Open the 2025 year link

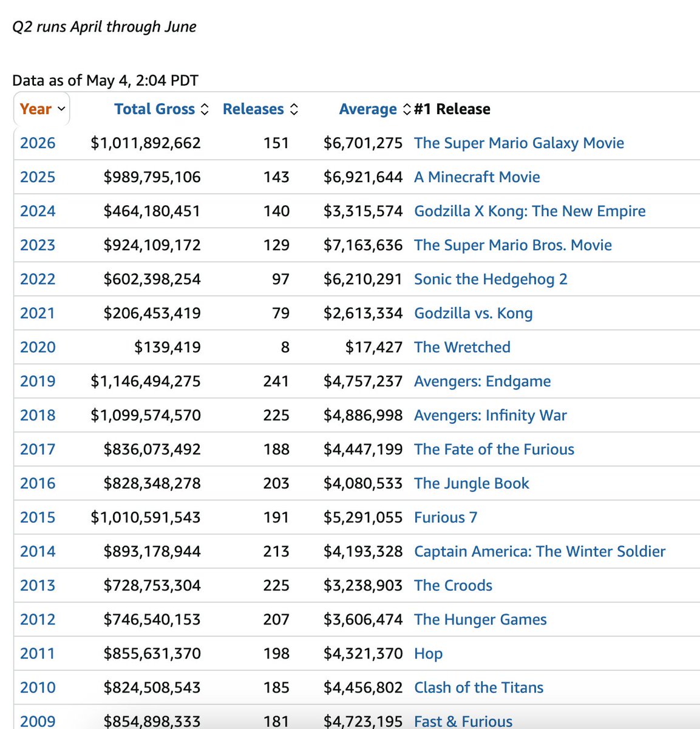(38, 177)
